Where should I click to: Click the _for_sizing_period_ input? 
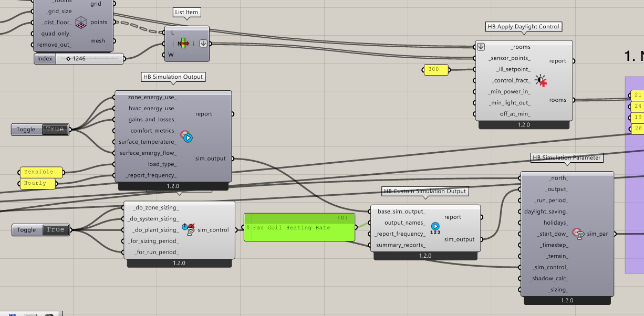[x=154, y=241]
